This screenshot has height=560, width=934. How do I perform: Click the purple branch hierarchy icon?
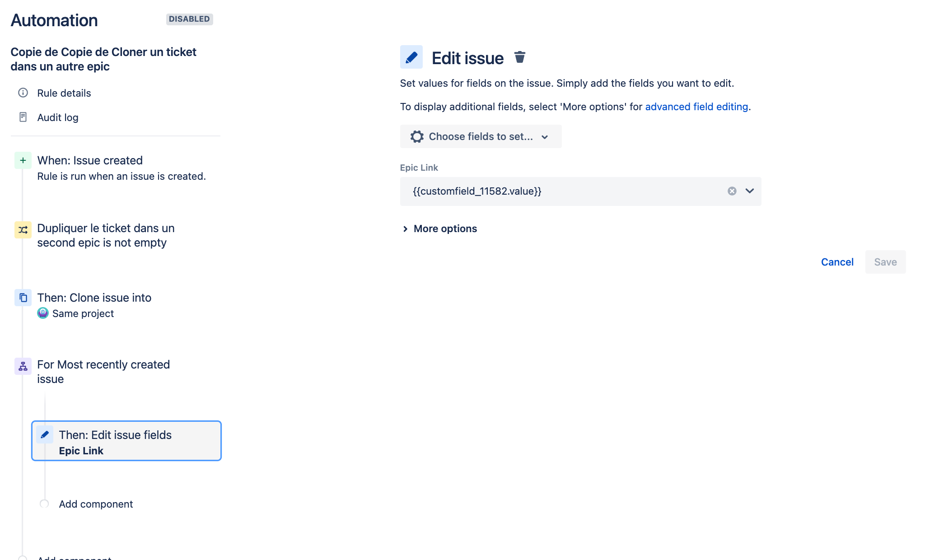[x=23, y=366]
